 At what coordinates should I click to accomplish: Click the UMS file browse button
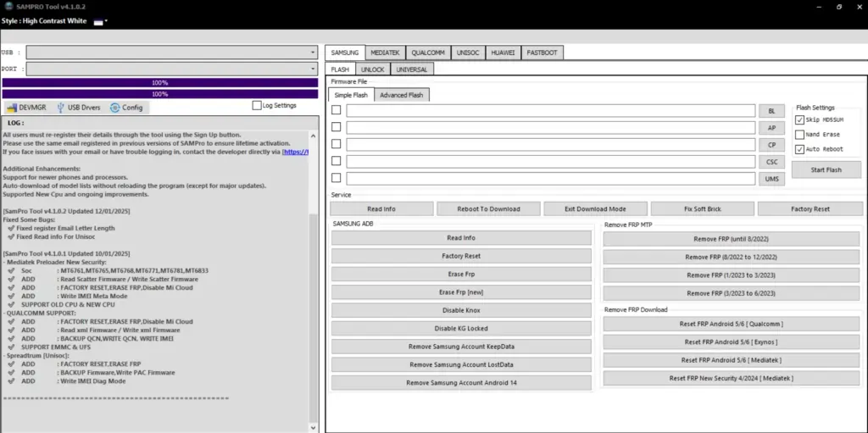[771, 179]
